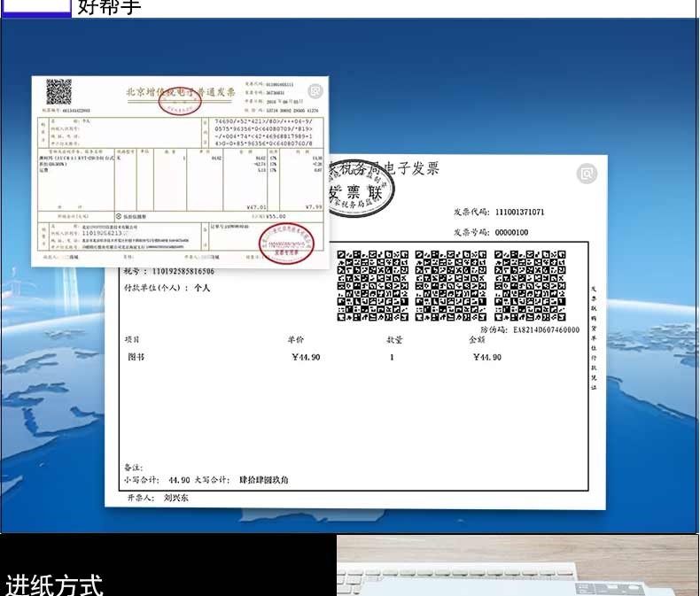Click invoice number 00000100

coord(511,232)
